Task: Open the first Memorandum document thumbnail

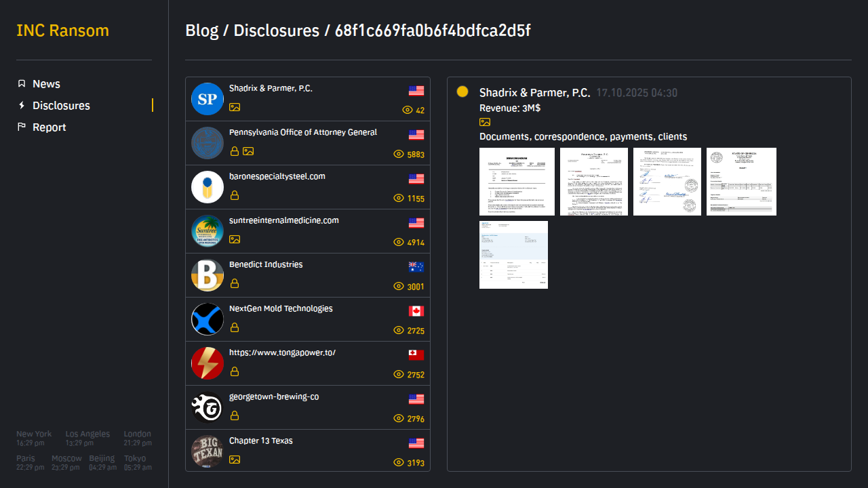Action: (x=517, y=182)
